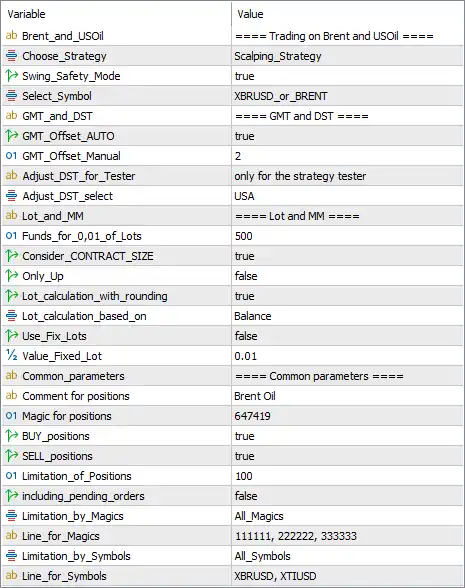Image resolution: width=465 pixels, height=588 pixels.
Task: Open the XBRUSD_or_BRENT symbol dropdown
Action: pyautogui.click(x=347, y=96)
